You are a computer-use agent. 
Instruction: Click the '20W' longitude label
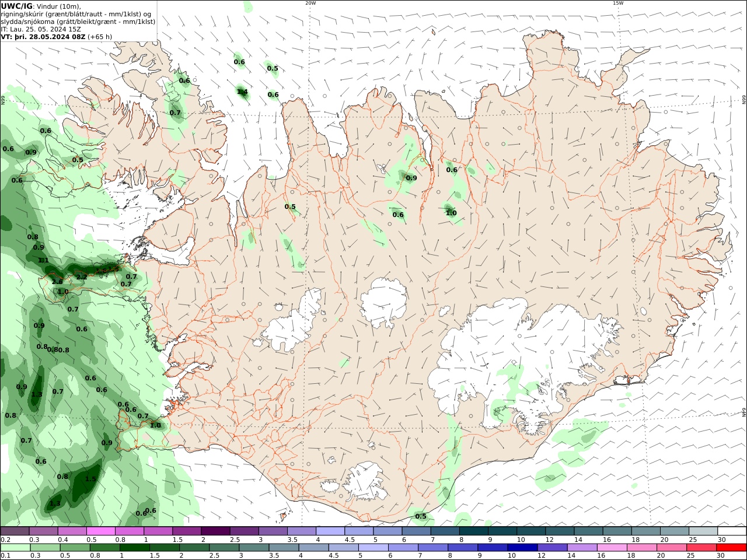[x=310, y=3]
